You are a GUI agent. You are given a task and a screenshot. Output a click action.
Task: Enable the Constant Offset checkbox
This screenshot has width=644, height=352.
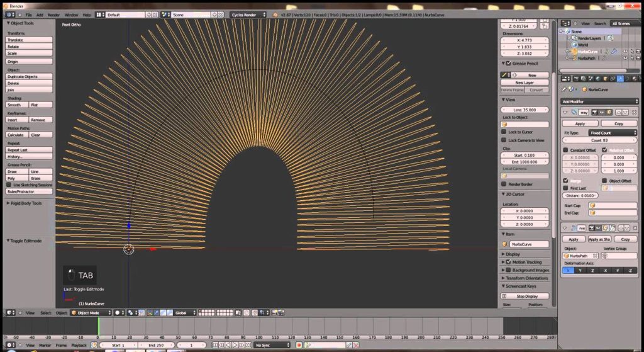coord(566,150)
